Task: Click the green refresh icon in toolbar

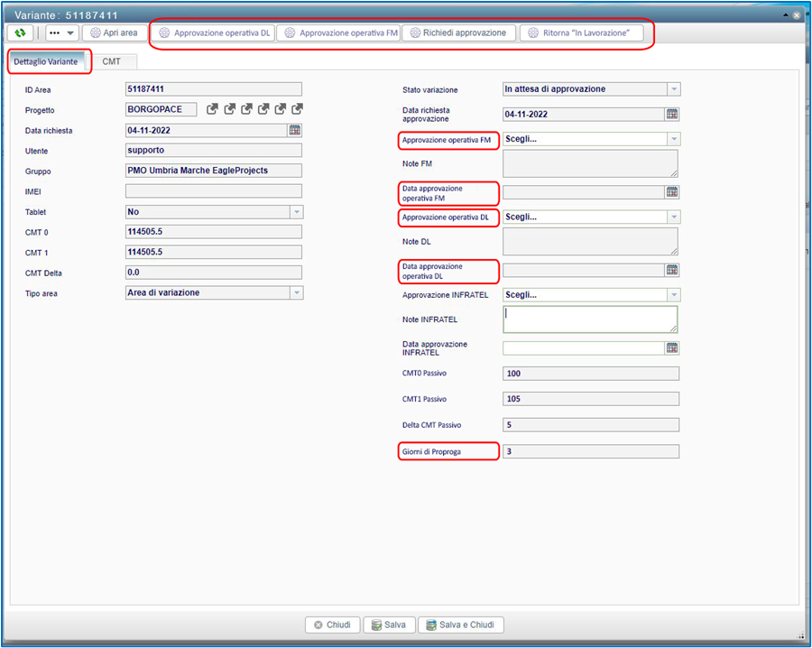Action: [20, 32]
